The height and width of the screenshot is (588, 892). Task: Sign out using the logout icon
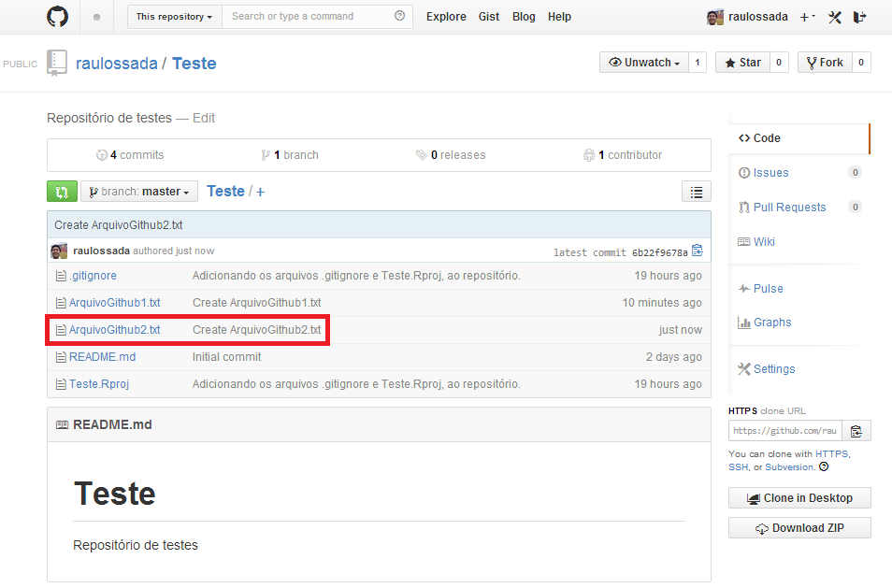[859, 17]
